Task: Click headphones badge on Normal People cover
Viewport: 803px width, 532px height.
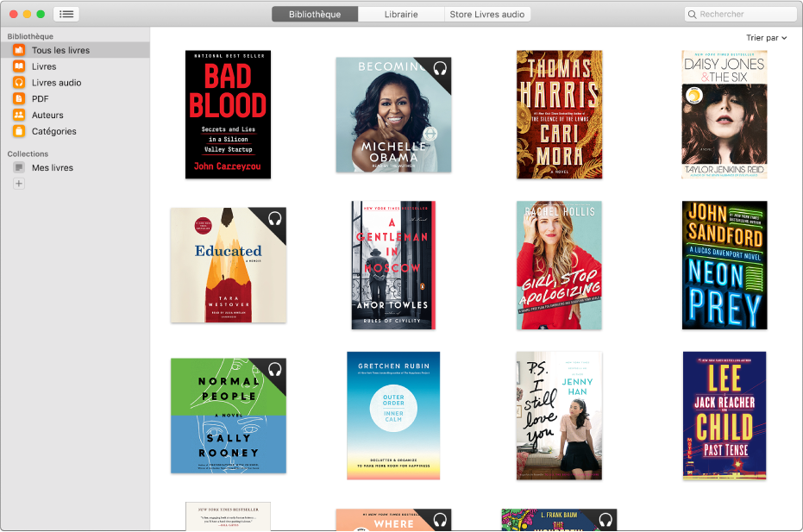Action: 275,369
